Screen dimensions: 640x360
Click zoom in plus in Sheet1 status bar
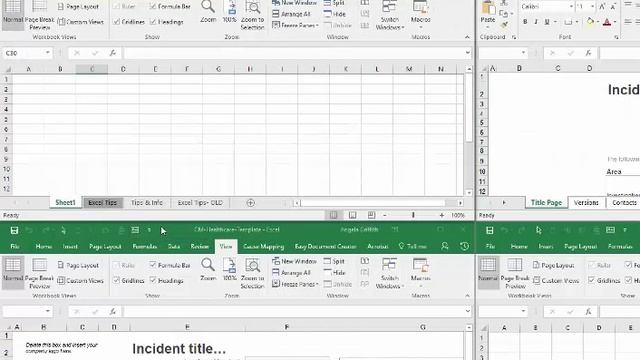coord(442,215)
